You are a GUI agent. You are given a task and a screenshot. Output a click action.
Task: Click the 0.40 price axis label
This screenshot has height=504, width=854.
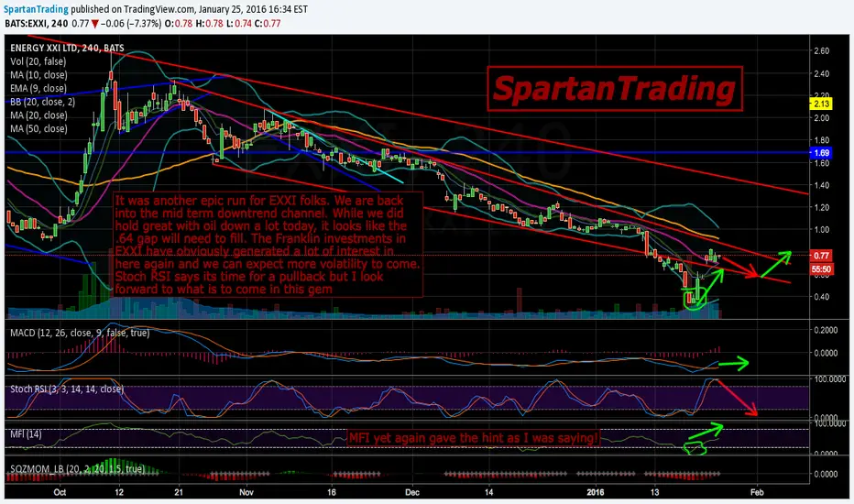click(821, 297)
